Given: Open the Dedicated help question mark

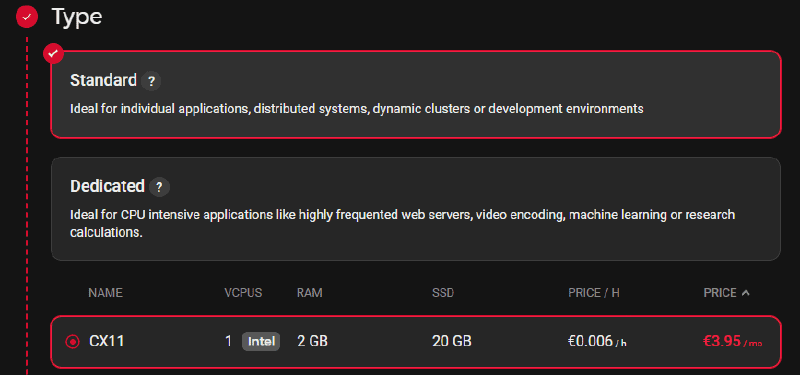Looking at the screenshot, I should pyautogui.click(x=160, y=187).
